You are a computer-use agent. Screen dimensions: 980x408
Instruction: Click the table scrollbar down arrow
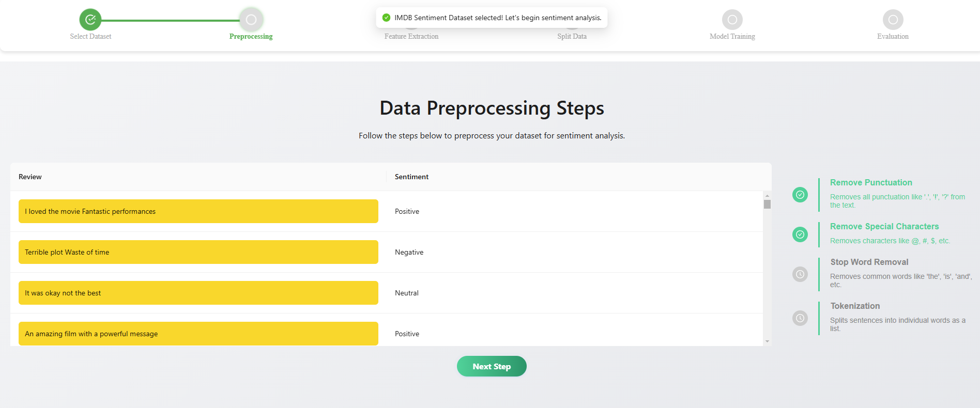click(767, 341)
